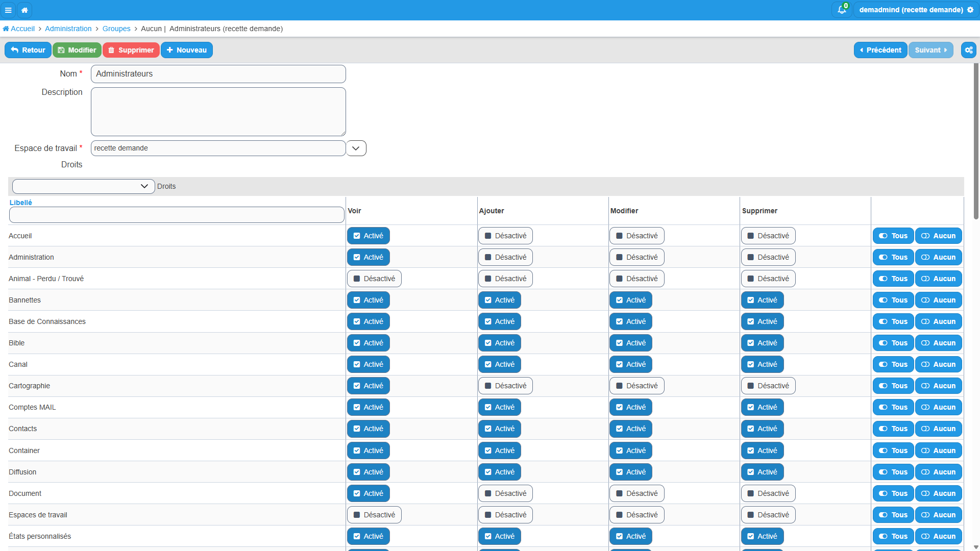Open Groupes breadcrumb link
The height and width of the screenshot is (551, 980).
pyautogui.click(x=116, y=29)
